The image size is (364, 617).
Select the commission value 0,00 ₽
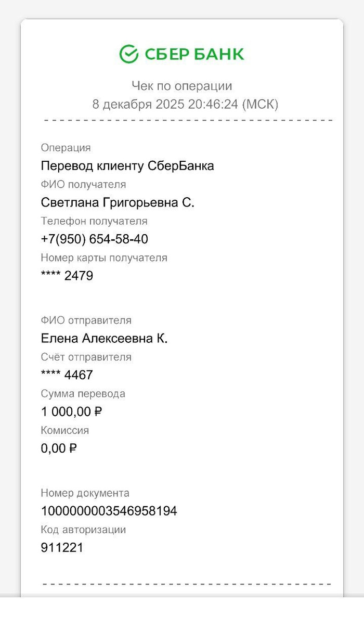59,448
